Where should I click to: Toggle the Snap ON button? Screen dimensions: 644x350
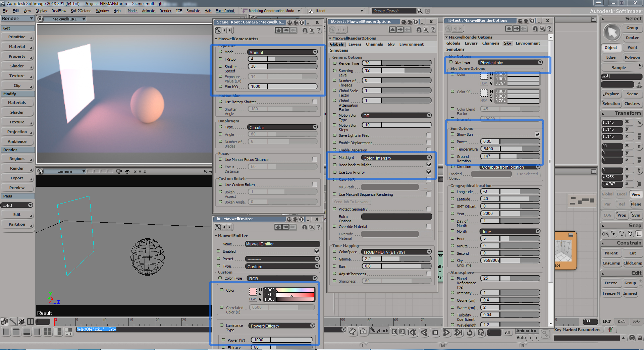click(x=605, y=234)
